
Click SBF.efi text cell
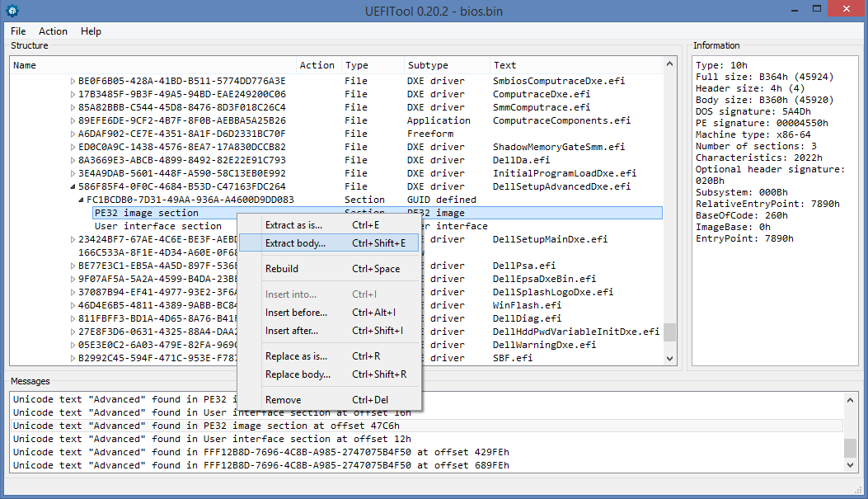click(x=513, y=358)
